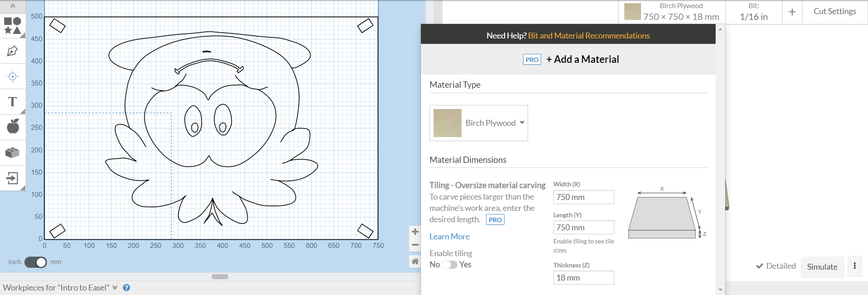The height and width of the screenshot is (295, 868).
Task: Open Bit and Material Recommendations link
Action: 589,36
